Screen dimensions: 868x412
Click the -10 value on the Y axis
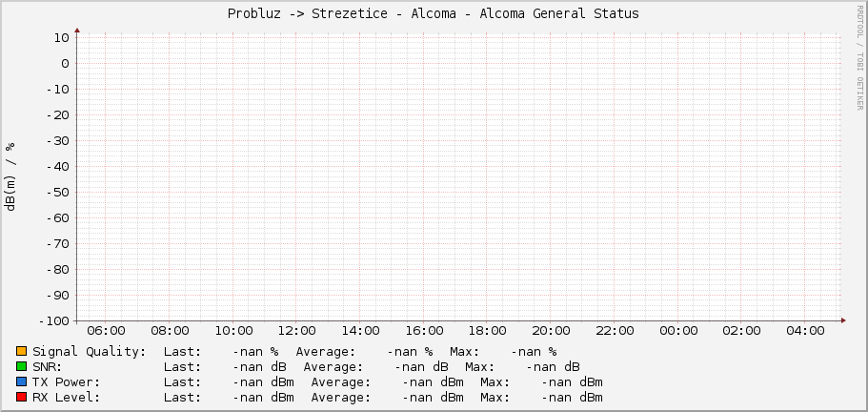[57, 89]
